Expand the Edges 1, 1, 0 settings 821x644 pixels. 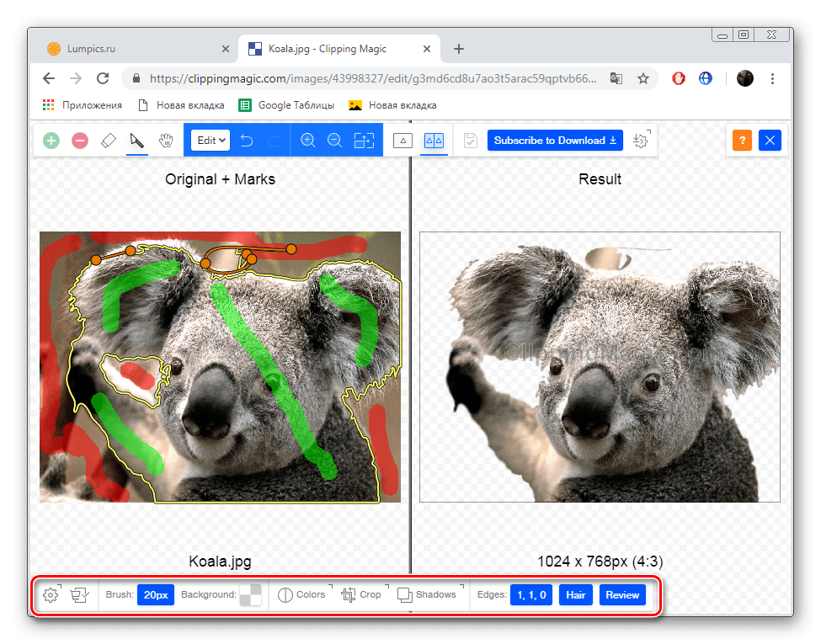(531, 595)
